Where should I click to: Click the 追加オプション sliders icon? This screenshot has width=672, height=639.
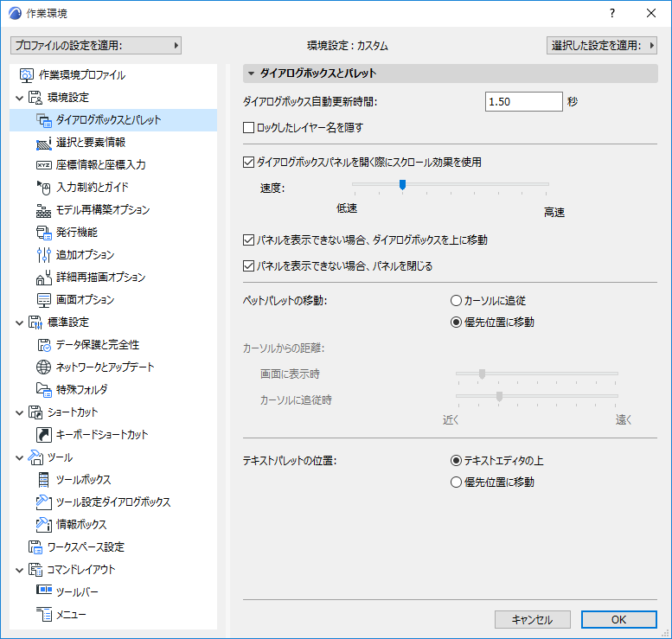coord(44,255)
